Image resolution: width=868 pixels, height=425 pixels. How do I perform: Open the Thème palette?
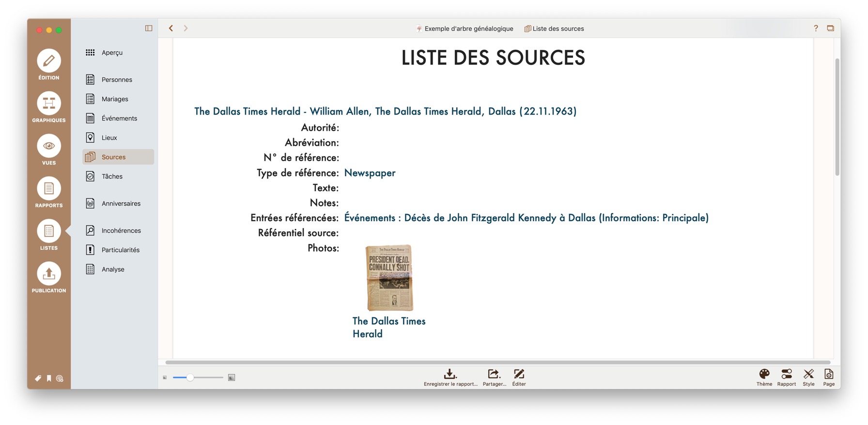pyautogui.click(x=764, y=377)
